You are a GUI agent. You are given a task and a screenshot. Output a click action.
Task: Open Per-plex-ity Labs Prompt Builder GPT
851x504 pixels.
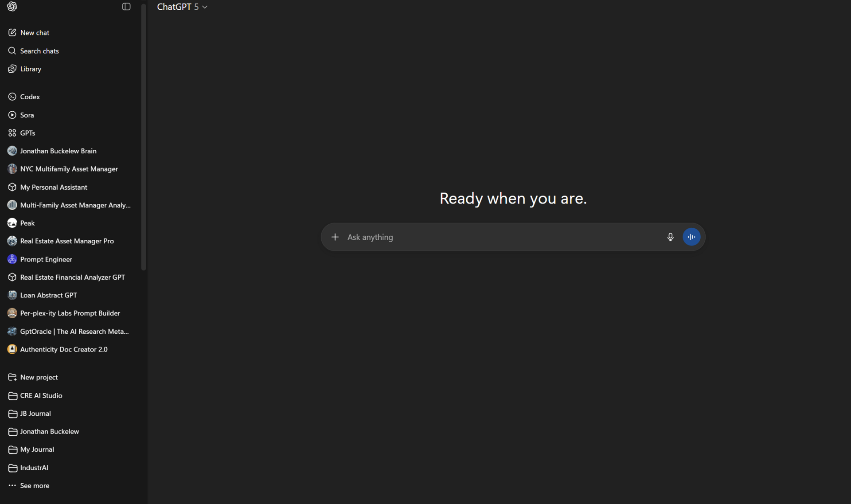pyautogui.click(x=71, y=313)
